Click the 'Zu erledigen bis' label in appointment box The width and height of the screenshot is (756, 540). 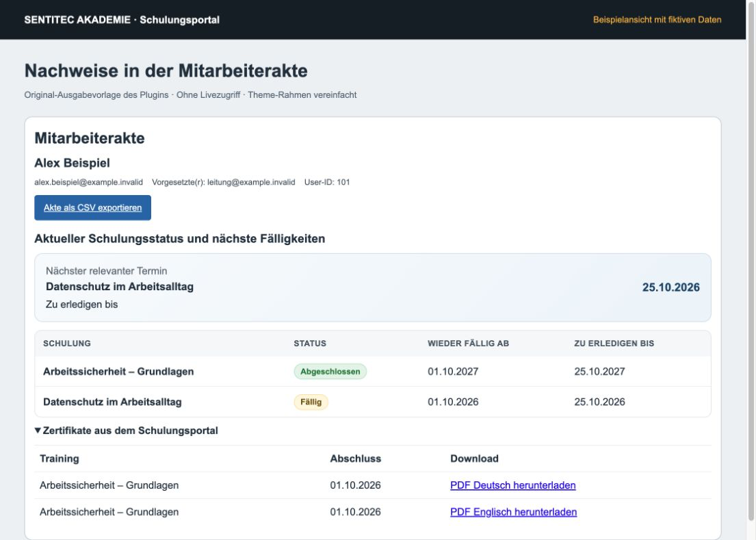click(82, 305)
